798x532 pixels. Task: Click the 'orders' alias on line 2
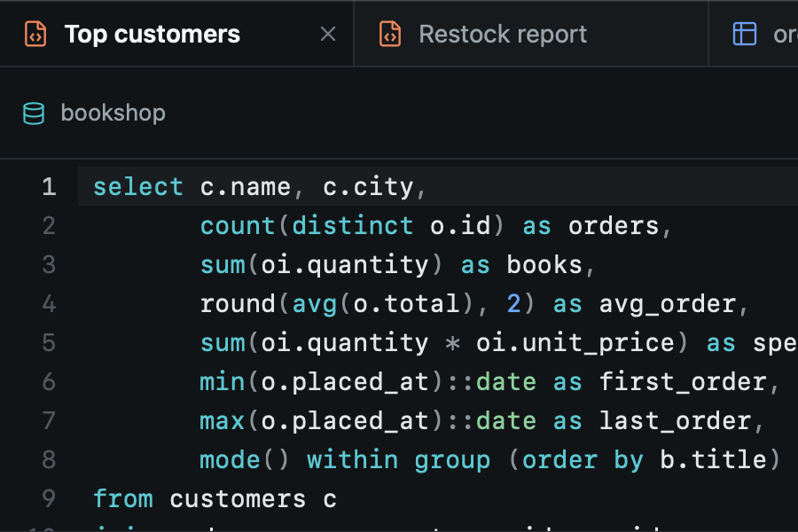click(614, 225)
